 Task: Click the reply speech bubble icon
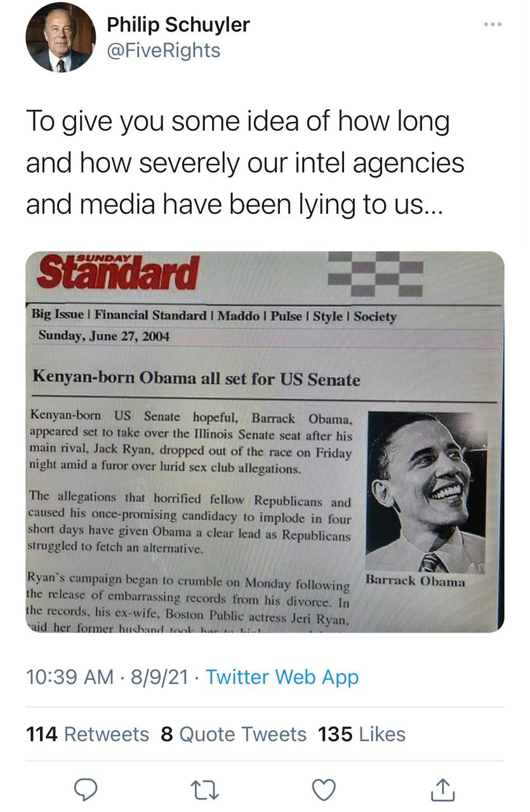(x=85, y=789)
